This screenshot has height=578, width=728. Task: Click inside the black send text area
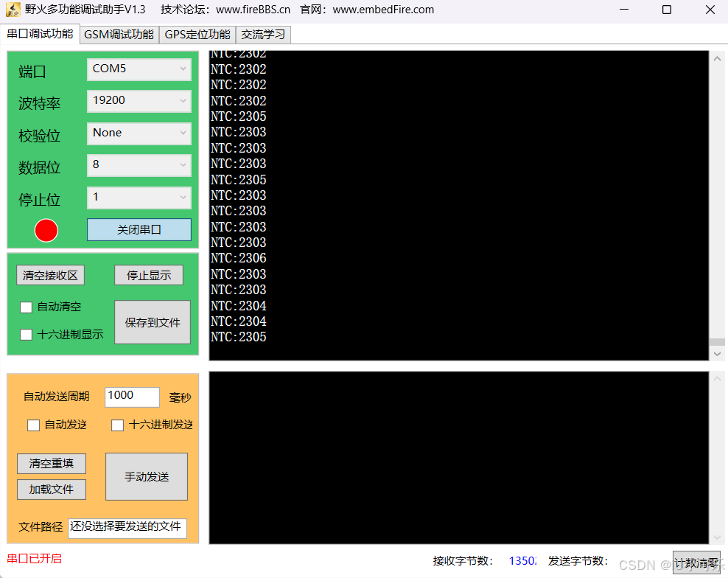pyautogui.click(x=459, y=458)
